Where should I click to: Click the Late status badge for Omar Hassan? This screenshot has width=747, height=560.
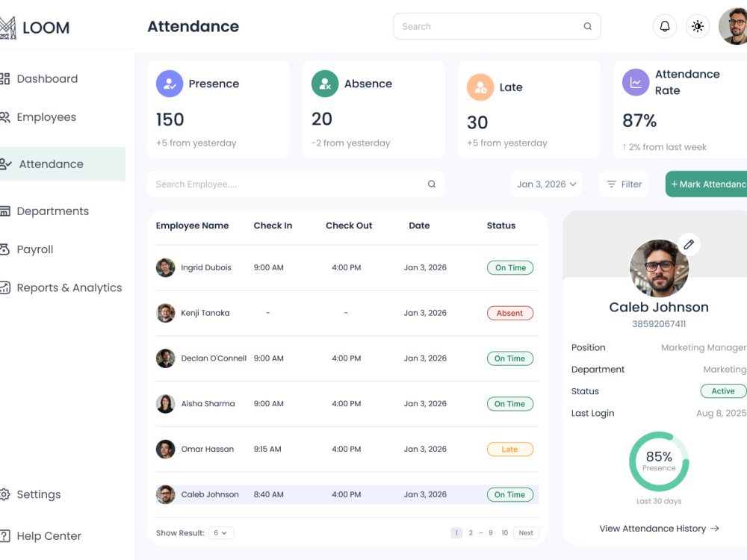coord(509,449)
